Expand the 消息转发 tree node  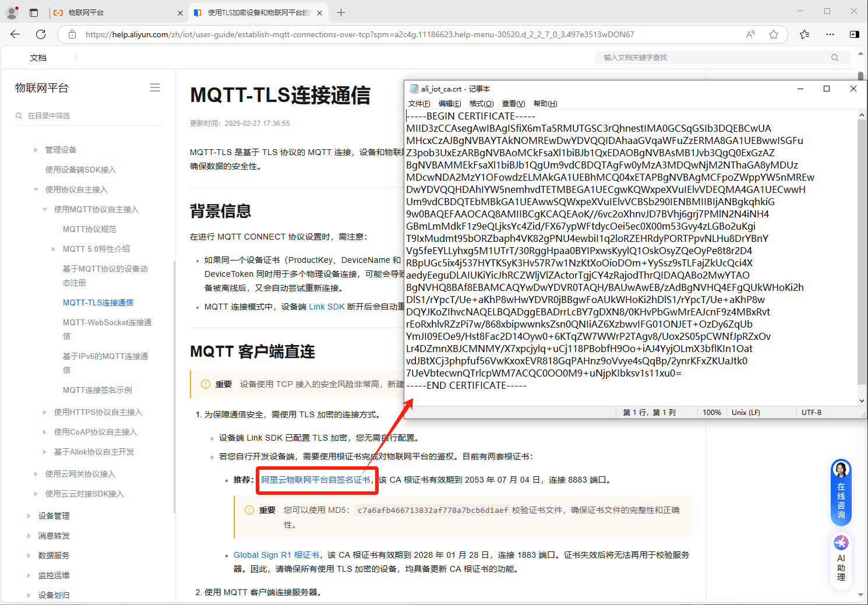click(29, 536)
